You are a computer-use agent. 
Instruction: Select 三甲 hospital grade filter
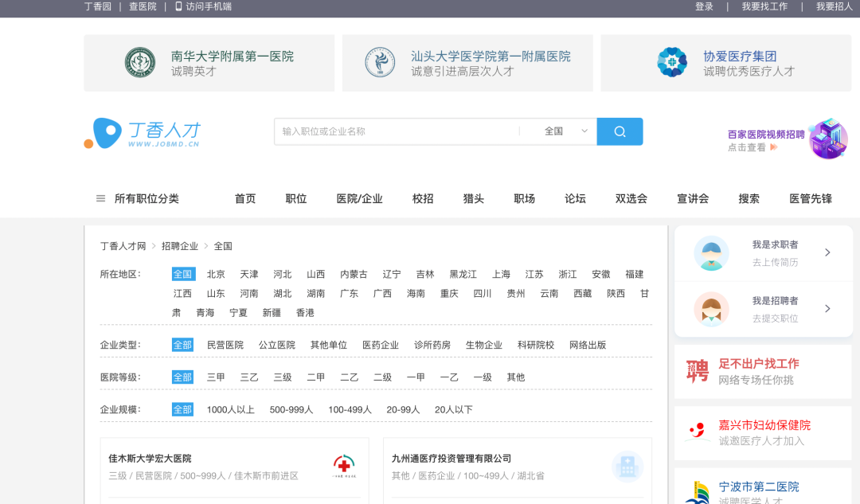tap(214, 377)
